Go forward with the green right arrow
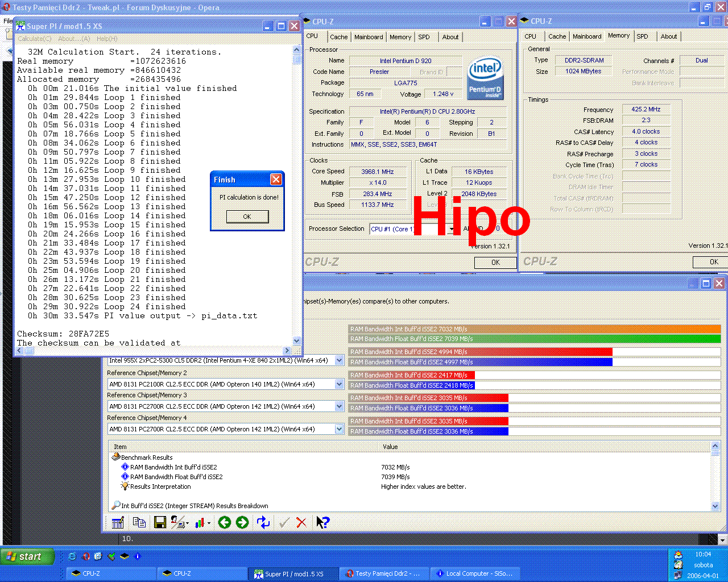This screenshot has height=582, width=728. 242,522
